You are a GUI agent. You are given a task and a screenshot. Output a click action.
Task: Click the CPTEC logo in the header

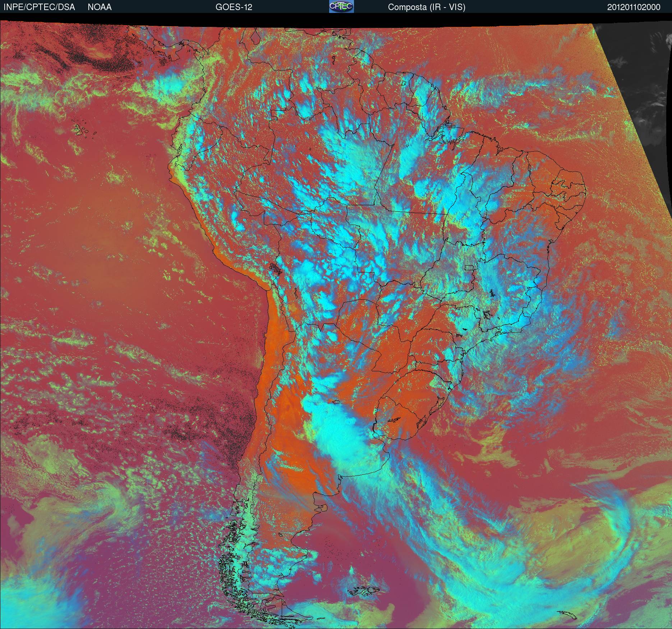tap(341, 6)
